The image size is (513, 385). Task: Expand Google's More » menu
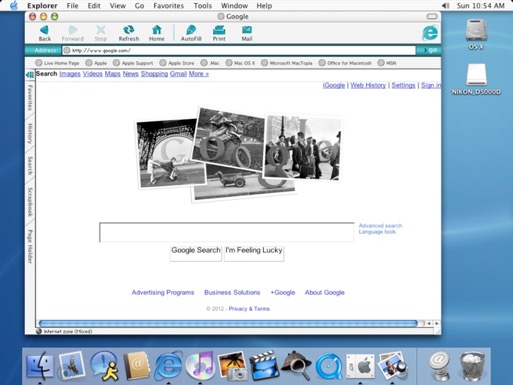point(199,74)
